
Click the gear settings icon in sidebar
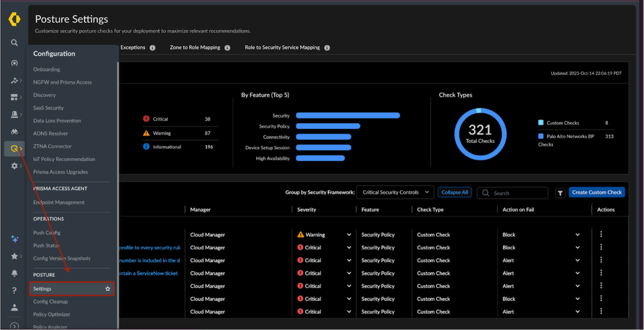[14, 166]
